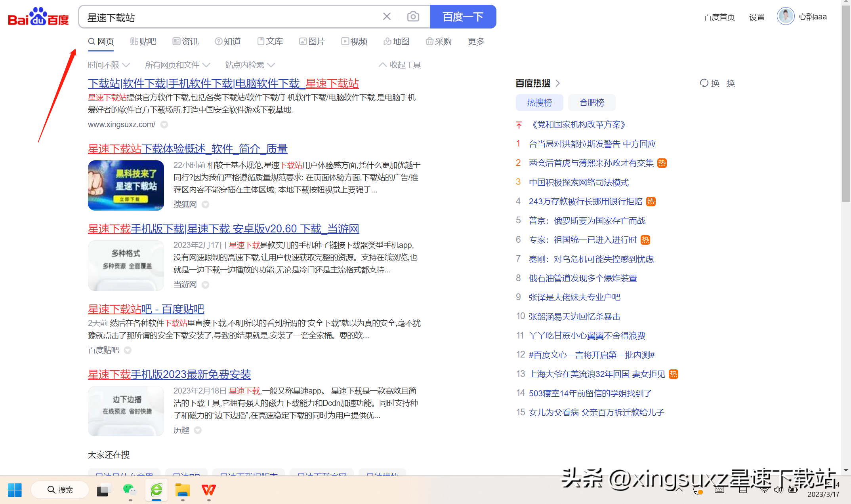Open Task View in taskbar
Image resolution: width=851 pixels, height=504 pixels.
coord(104,490)
